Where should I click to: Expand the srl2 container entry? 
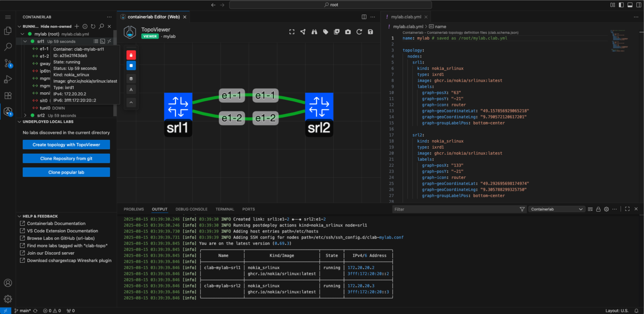(25, 115)
